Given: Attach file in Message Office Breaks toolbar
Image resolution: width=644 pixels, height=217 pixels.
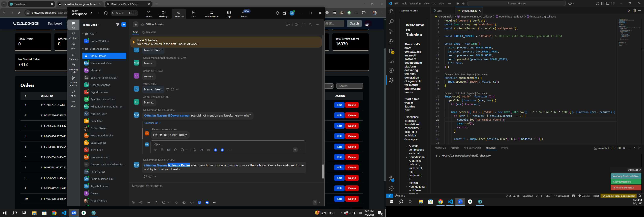Looking at the screenshot, I should tap(156, 203).
